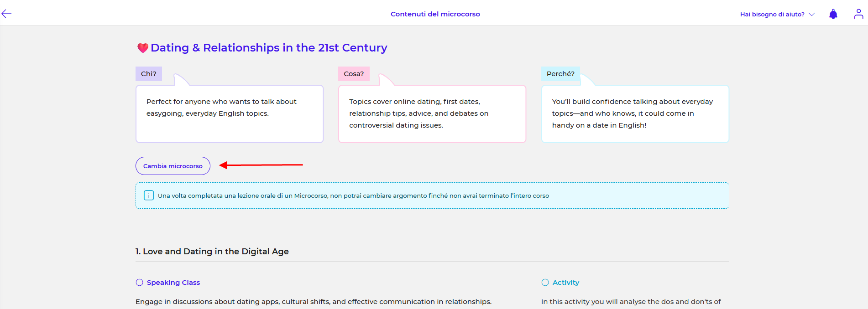Click the info icon in notice banner
Screen dimensions: 868x309
[x=149, y=196]
